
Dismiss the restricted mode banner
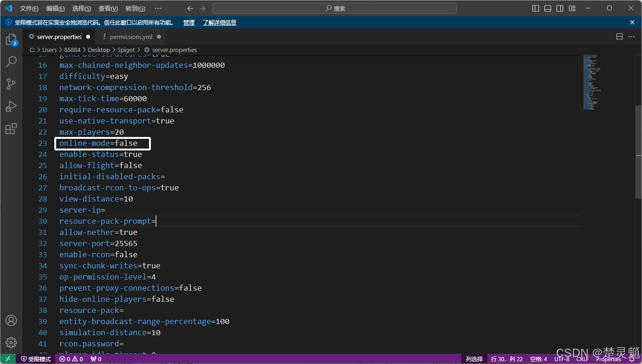click(632, 22)
